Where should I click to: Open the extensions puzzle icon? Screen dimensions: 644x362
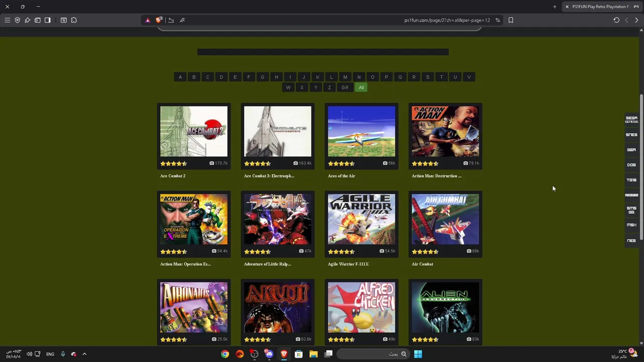click(74, 20)
